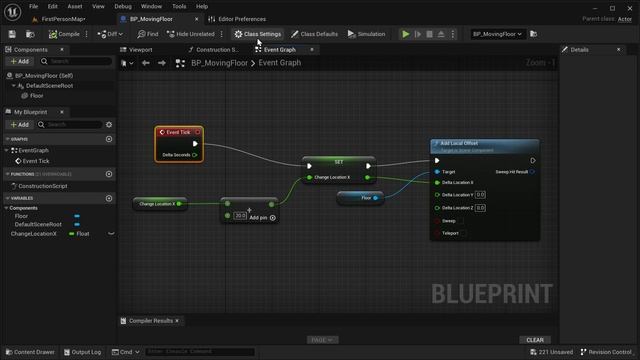Open My Blueprint settings gear
640x360 pixels.
(109, 124)
